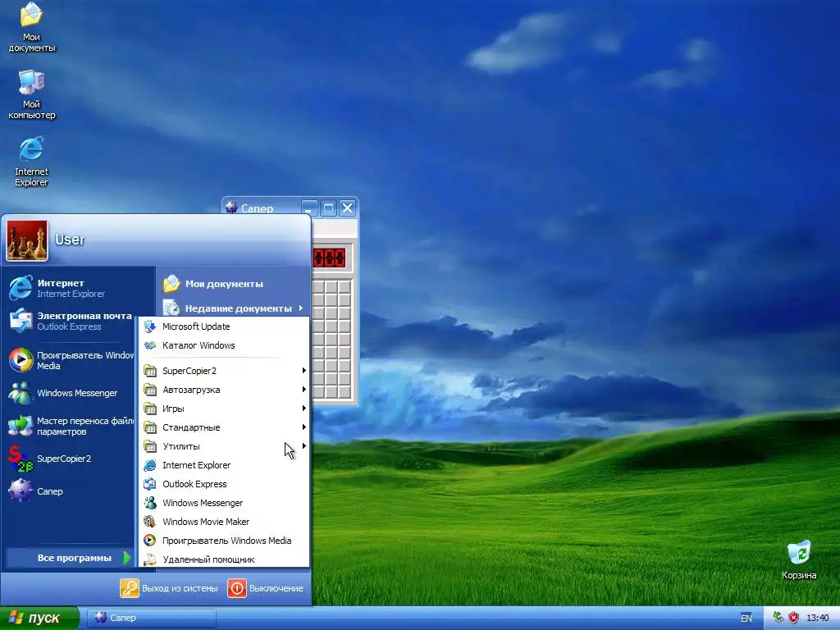Screen dimensions: 840x630
Task: Click Выключение power button
Action: point(267,588)
